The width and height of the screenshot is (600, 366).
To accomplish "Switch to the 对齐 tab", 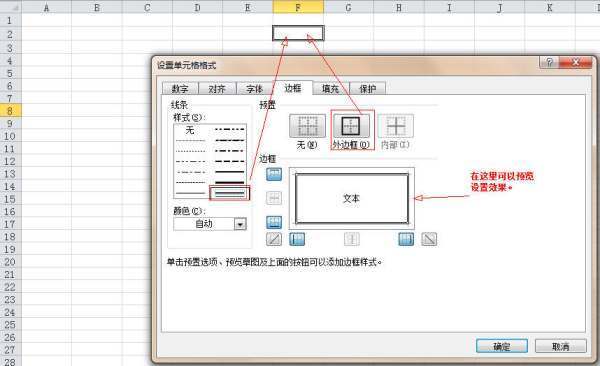I will [217, 89].
